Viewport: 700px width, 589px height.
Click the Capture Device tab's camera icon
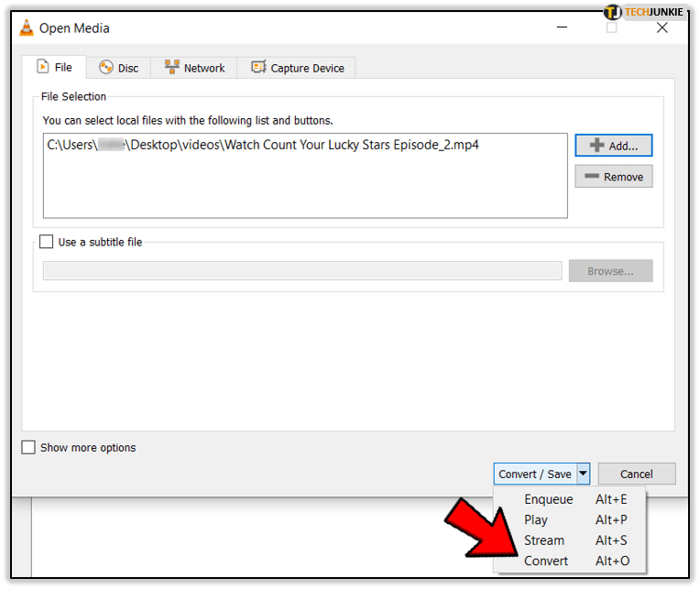pos(257,68)
